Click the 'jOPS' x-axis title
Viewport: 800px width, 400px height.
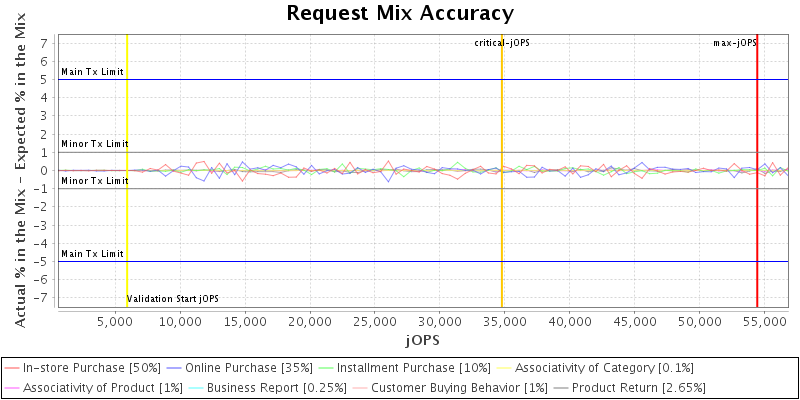pos(422,340)
